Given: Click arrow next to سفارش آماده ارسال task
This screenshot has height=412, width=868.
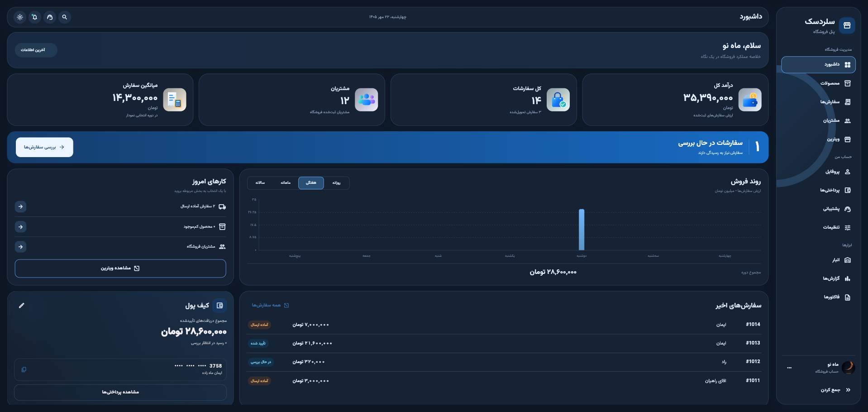Looking at the screenshot, I should (x=20, y=206).
